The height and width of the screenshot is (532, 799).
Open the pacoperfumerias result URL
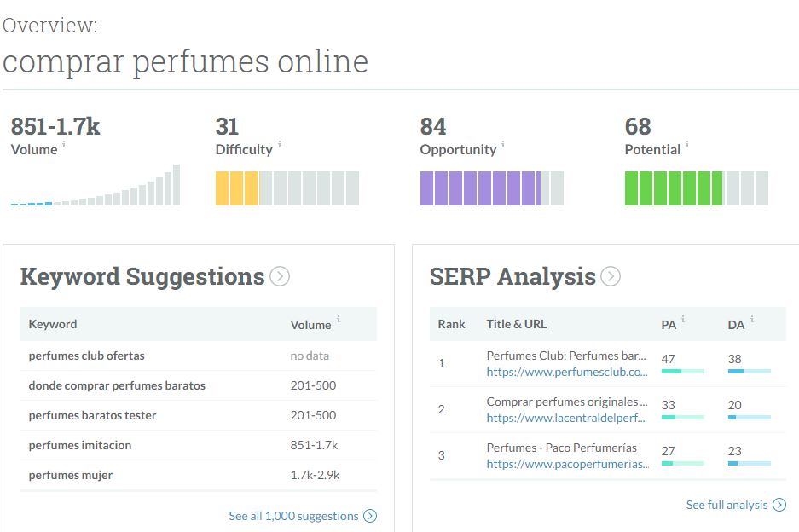pos(567,464)
